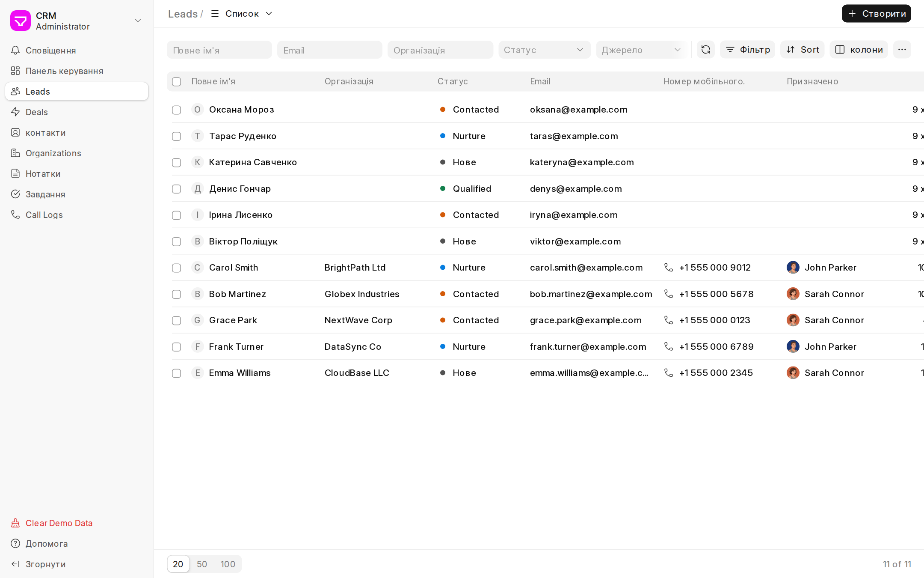Click the refresh list icon

point(706,50)
